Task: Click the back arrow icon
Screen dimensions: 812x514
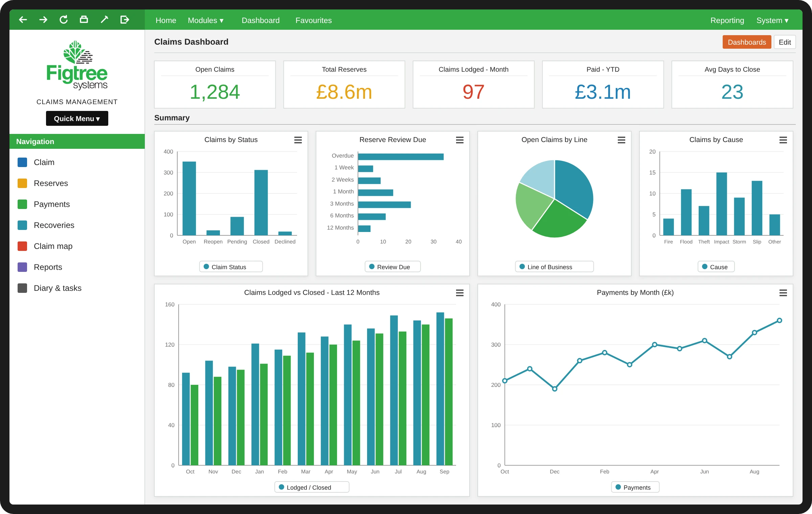Action: coord(23,20)
